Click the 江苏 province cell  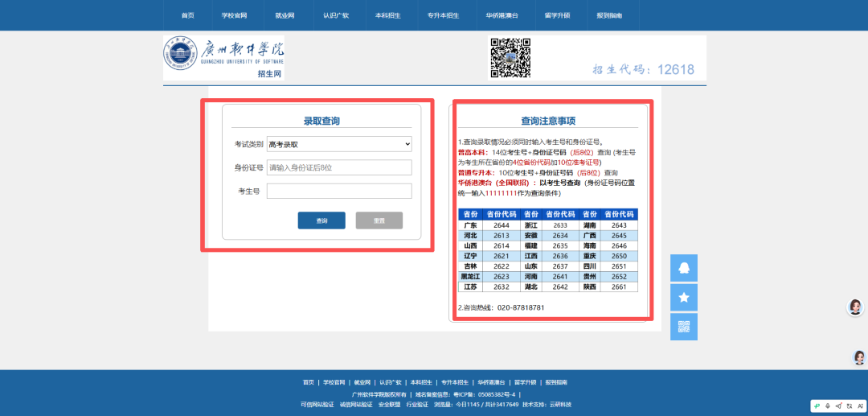470,287
